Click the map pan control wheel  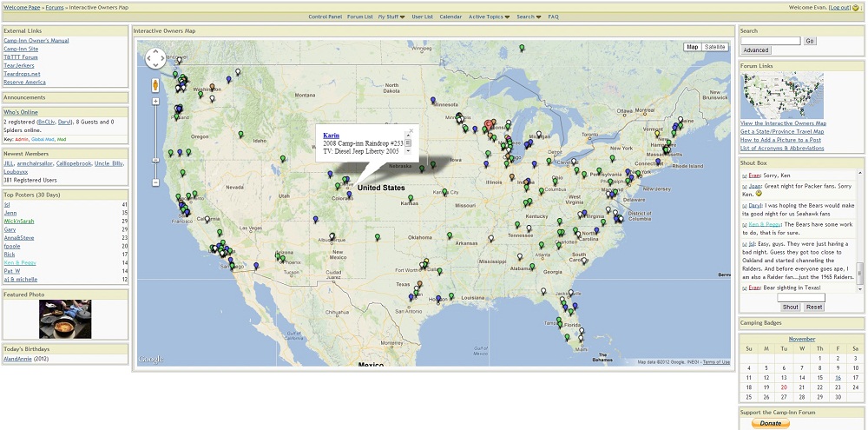click(x=155, y=58)
